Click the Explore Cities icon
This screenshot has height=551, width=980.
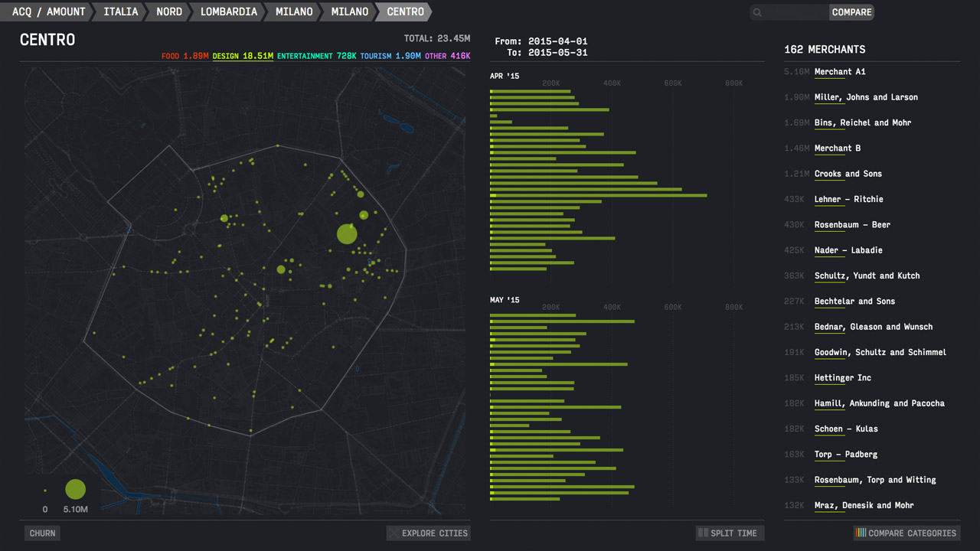click(394, 533)
